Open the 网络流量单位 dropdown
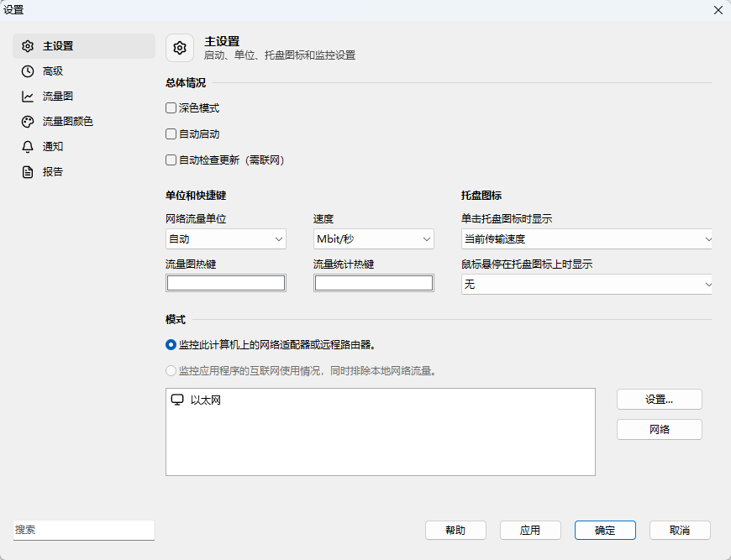Image resolution: width=731 pixels, height=560 pixels. point(226,239)
